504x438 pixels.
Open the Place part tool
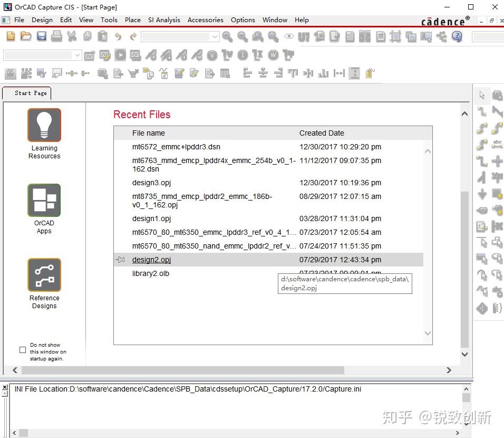pos(496,95)
